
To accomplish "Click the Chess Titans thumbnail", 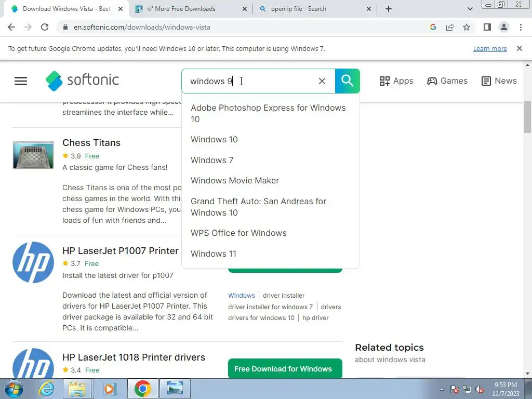I will click(33, 155).
